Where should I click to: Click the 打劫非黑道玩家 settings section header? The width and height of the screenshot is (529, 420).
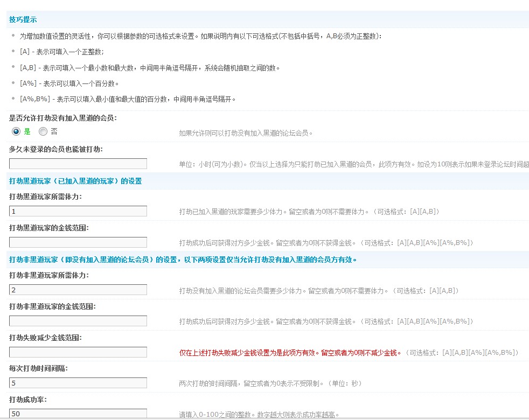(x=183, y=260)
